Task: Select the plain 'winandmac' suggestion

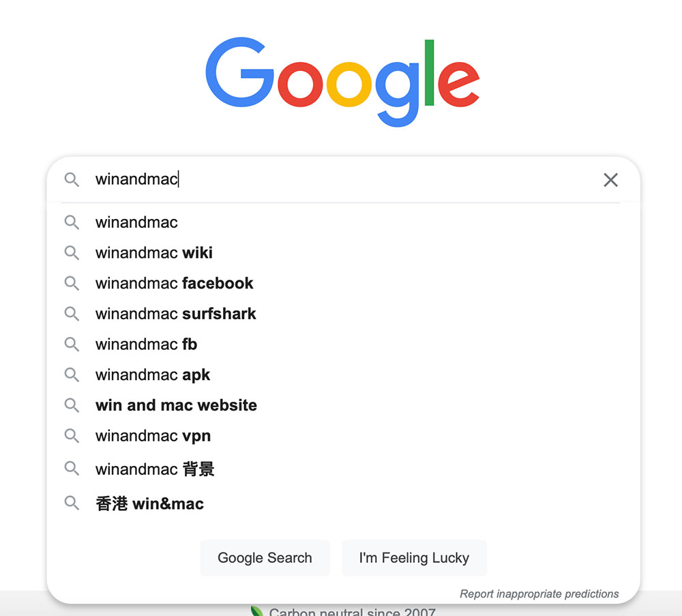Action: point(136,222)
